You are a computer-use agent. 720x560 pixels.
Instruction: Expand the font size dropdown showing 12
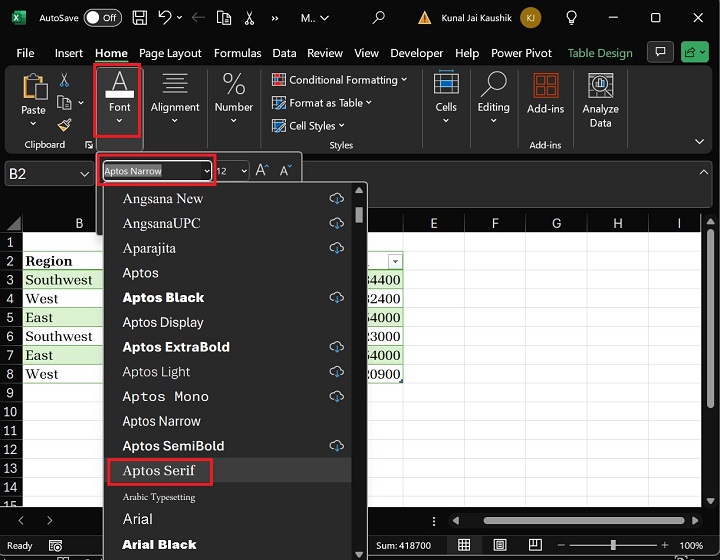click(x=243, y=171)
